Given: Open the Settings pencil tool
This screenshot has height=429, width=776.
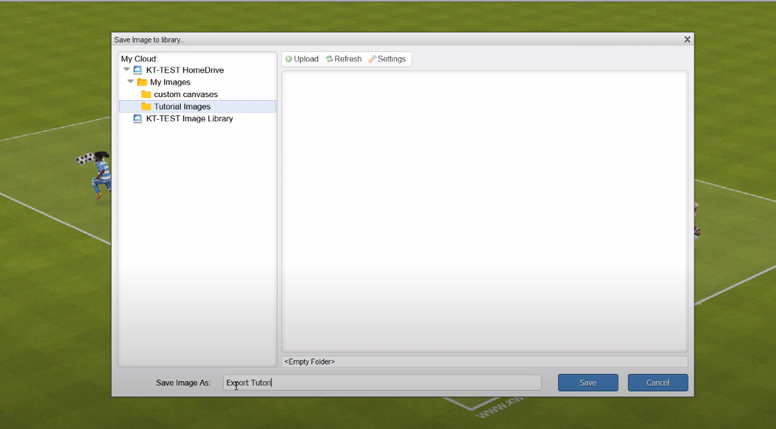Looking at the screenshot, I should coord(387,59).
